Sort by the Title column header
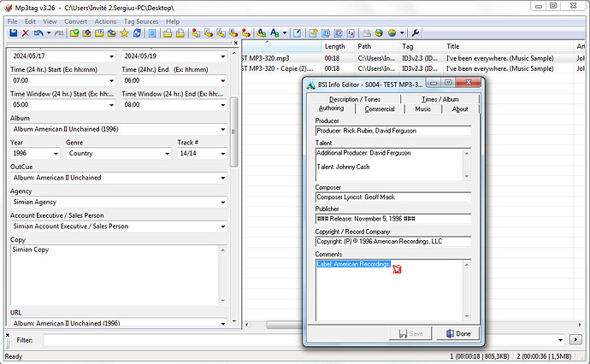The height and width of the screenshot is (364, 590). coord(508,47)
